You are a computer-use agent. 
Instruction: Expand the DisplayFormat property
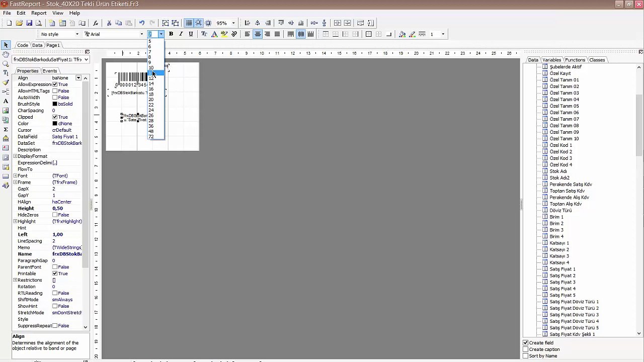click(15, 156)
